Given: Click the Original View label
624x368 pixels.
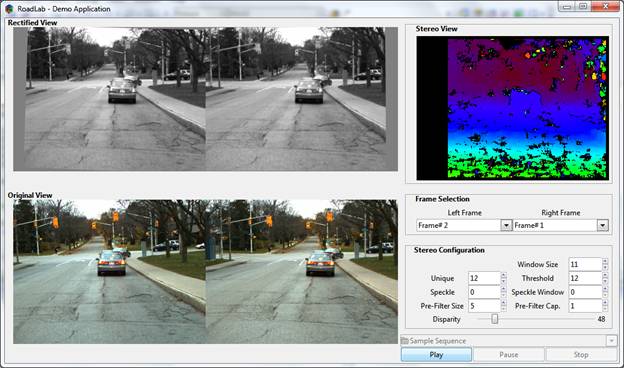Looking at the screenshot, I should coord(30,195).
